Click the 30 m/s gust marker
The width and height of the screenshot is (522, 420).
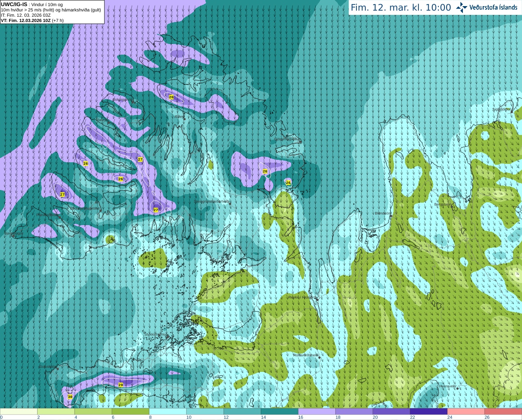(70, 397)
